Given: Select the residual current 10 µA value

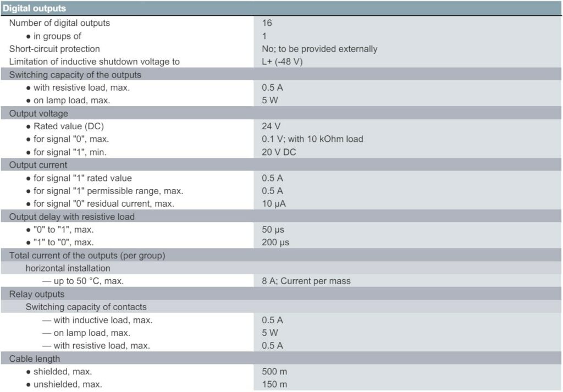Looking at the screenshot, I should point(274,203).
